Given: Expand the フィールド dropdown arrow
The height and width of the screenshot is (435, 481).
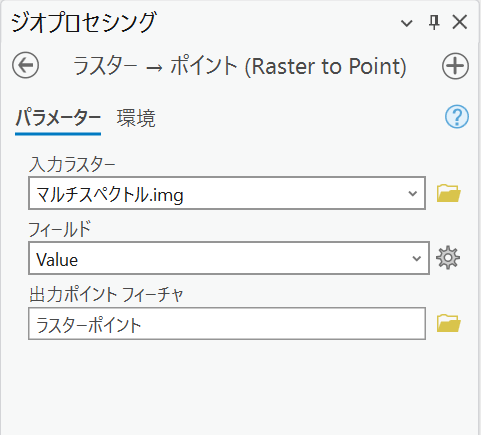Looking at the screenshot, I should (416, 258).
